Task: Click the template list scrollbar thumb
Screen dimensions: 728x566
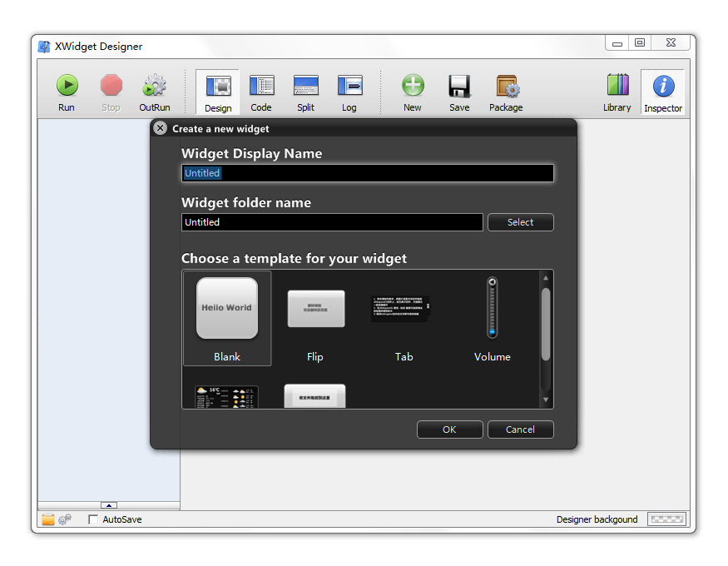Action: point(546,324)
